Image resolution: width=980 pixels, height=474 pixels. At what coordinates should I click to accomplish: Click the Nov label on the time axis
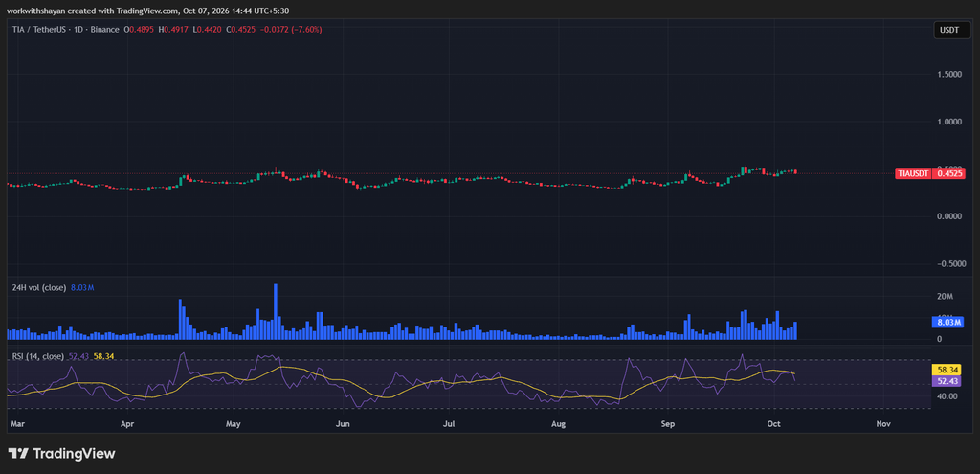pos(883,424)
